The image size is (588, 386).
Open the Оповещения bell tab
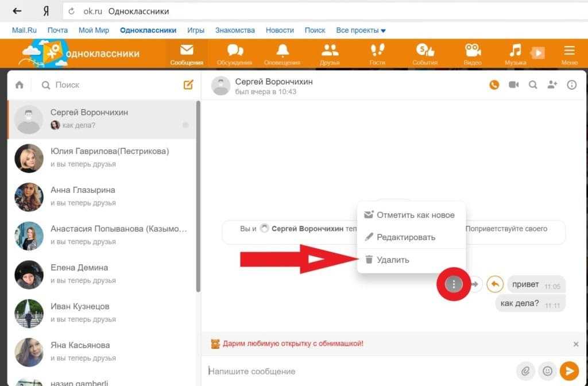tap(282, 53)
